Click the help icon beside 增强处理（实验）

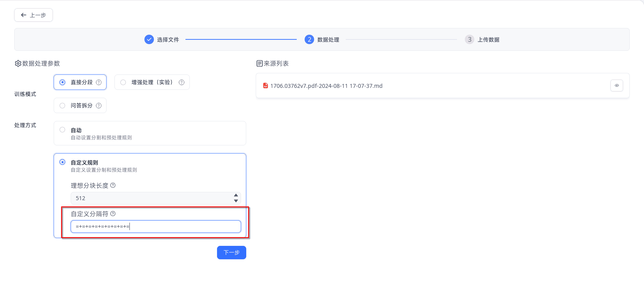182,82
